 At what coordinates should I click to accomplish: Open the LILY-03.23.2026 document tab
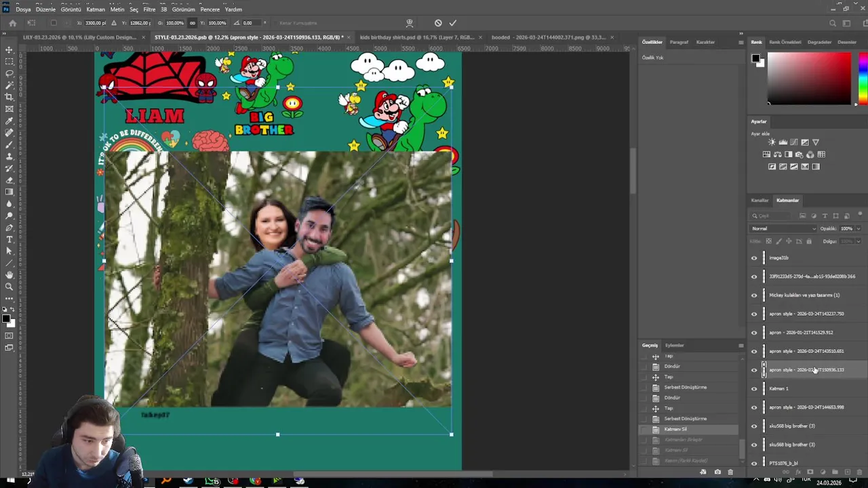[80, 37]
